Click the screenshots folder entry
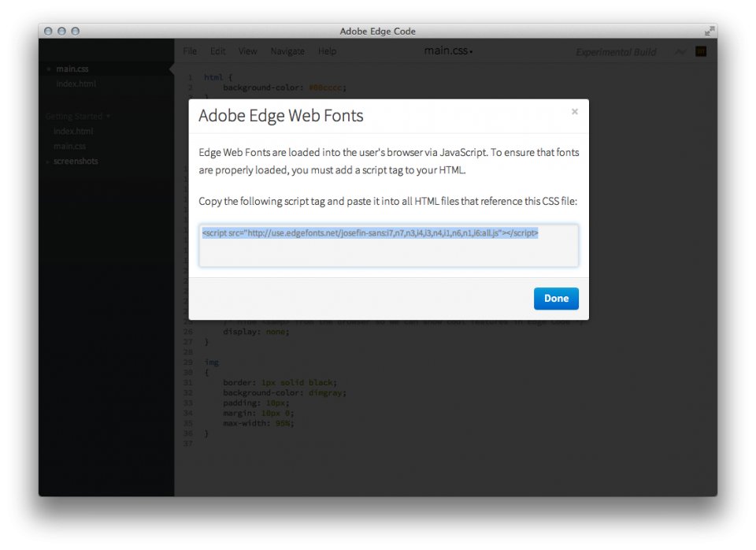The height and width of the screenshot is (550, 756). (74, 161)
